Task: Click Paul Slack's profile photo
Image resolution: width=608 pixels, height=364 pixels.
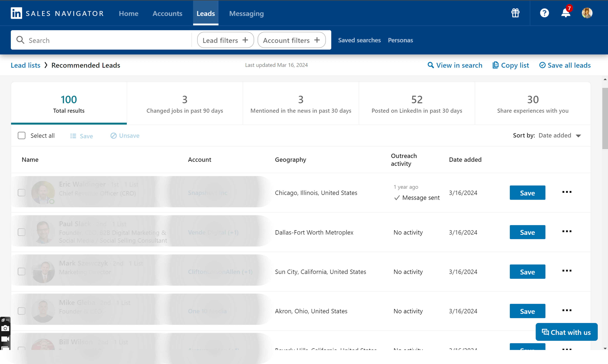Action: click(43, 232)
